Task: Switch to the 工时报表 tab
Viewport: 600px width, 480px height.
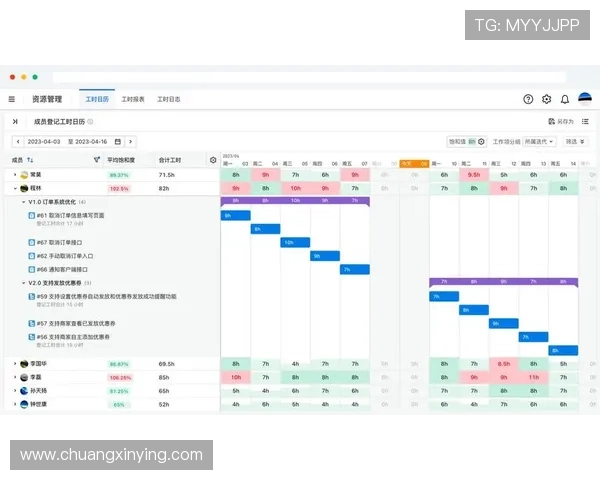Action: tap(133, 99)
